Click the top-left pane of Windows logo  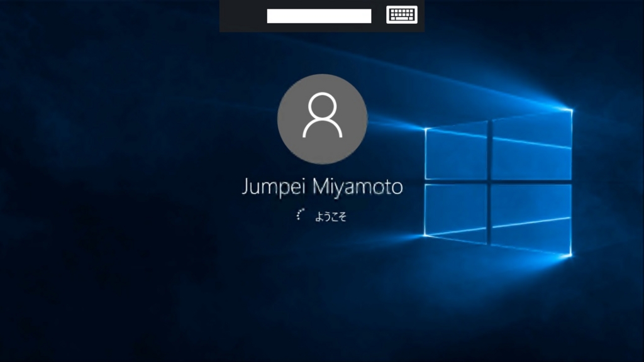pyautogui.click(x=457, y=151)
